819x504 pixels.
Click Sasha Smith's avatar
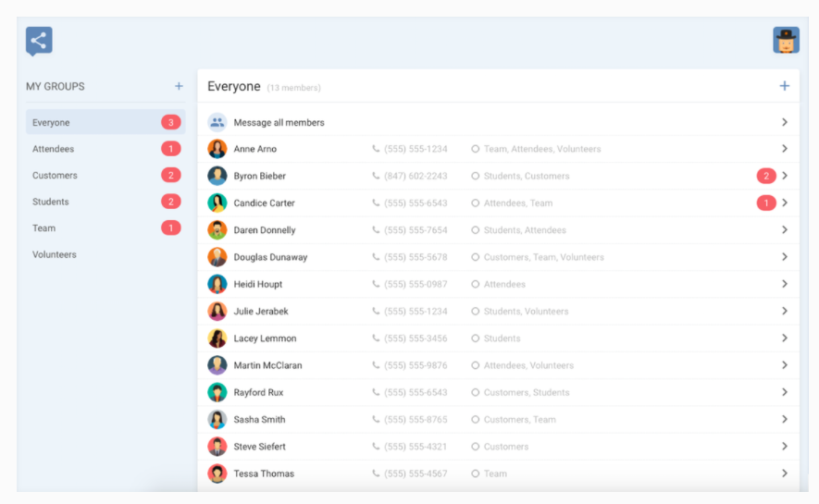tap(217, 420)
